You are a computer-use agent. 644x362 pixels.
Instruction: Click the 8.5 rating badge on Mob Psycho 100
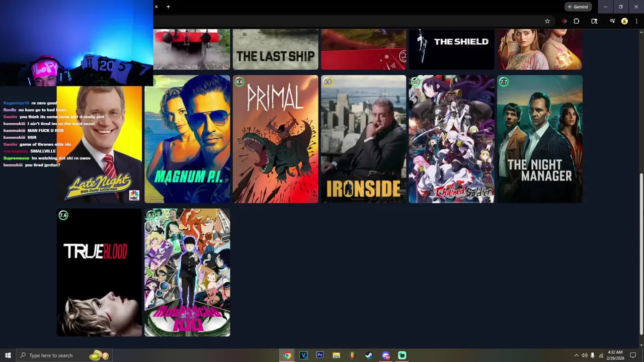tap(151, 215)
